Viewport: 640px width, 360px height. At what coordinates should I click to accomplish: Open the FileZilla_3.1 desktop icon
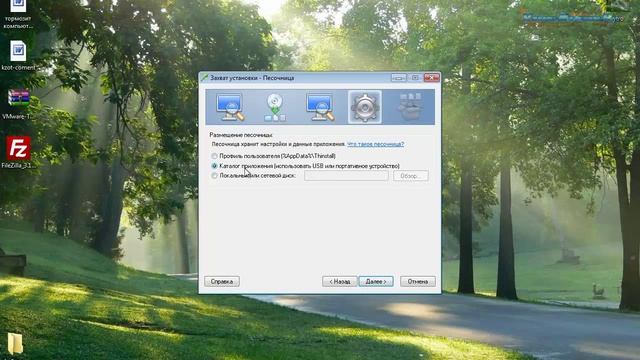pyautogui.click(x=18, y=153)
